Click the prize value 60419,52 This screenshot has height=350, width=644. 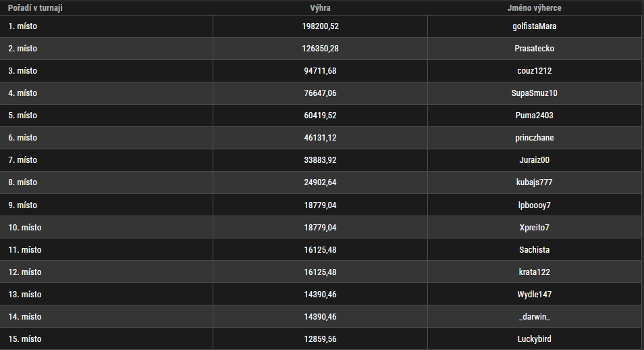coord(321,115)
